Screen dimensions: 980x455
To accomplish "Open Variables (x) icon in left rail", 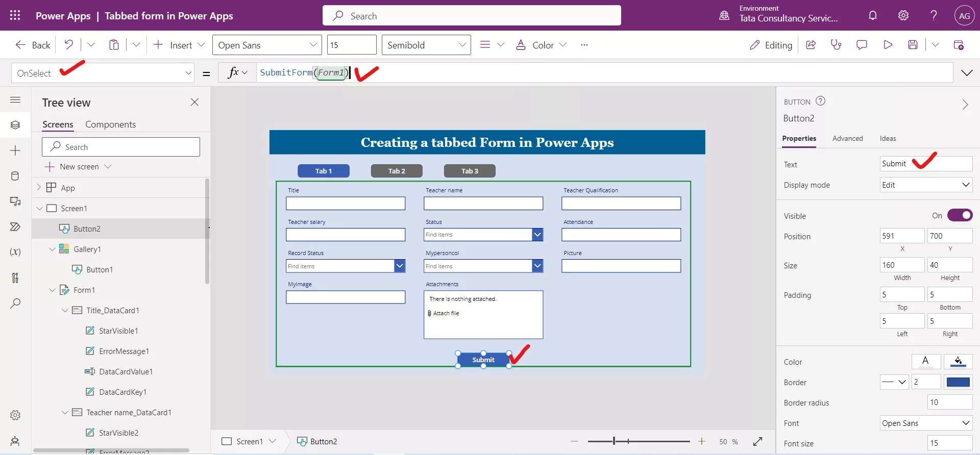I will coord(15,252).
